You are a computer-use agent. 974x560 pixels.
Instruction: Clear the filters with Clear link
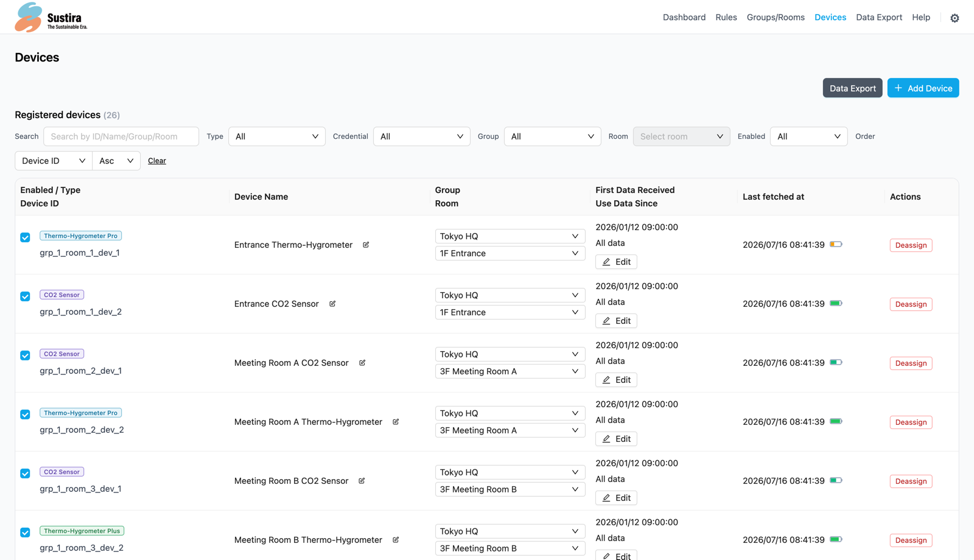[157, 161]
